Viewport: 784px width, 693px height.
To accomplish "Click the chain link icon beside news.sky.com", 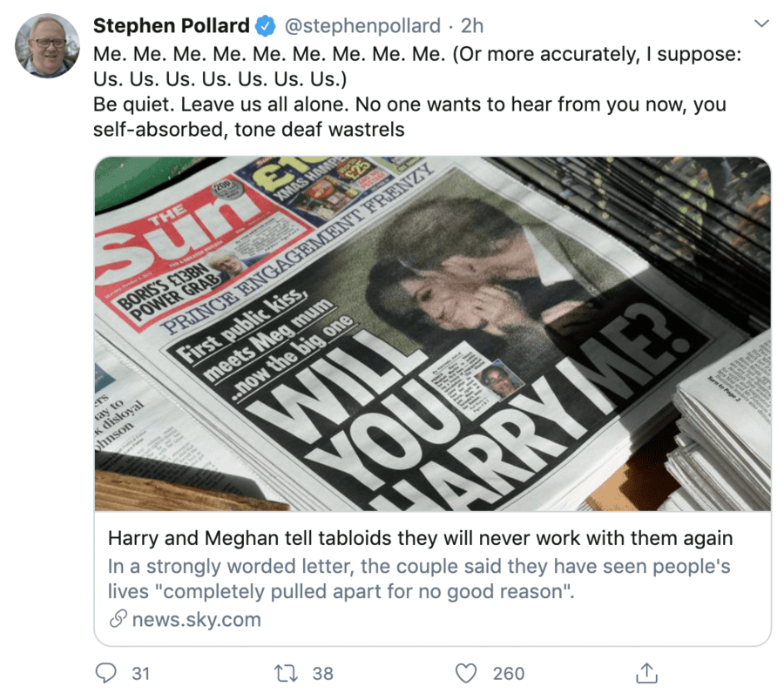I will [x=118, y=620].
